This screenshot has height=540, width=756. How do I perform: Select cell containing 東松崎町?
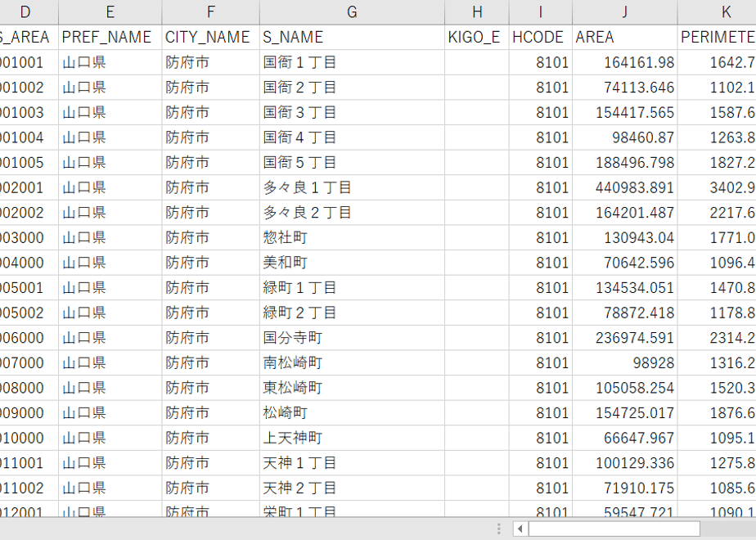352,388
